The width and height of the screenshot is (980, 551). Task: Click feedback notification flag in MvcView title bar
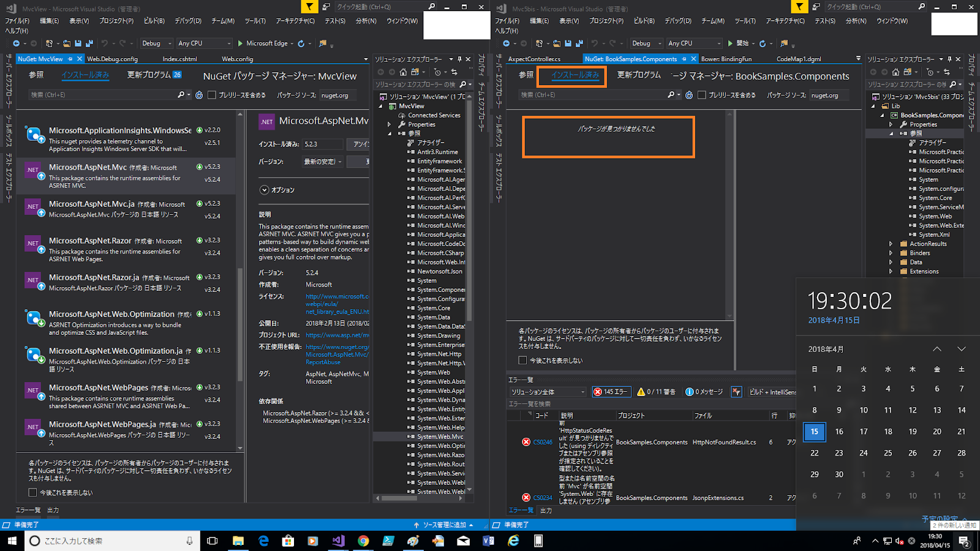coord(309,7)
